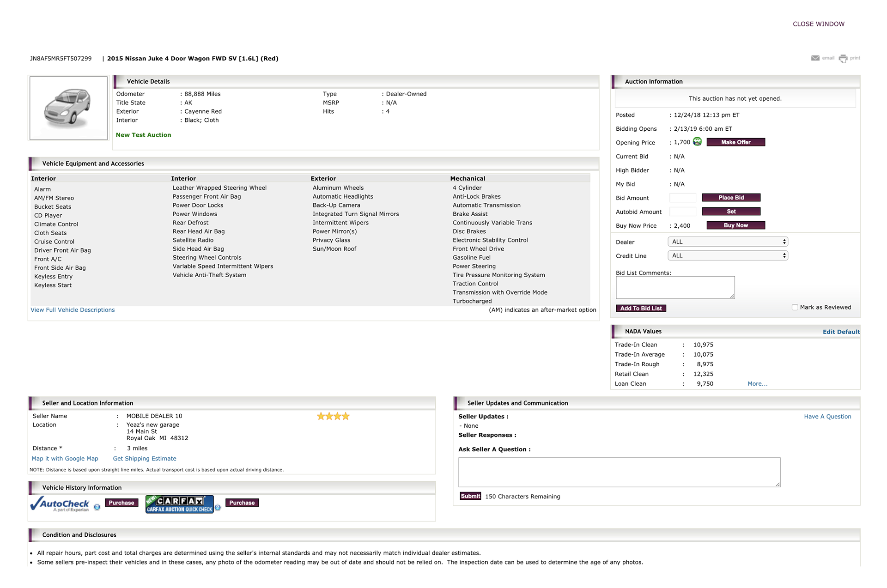Check the Mark as Reviewed checkbox
This screenshot has height=588, width=887.
tap(795, 307)
